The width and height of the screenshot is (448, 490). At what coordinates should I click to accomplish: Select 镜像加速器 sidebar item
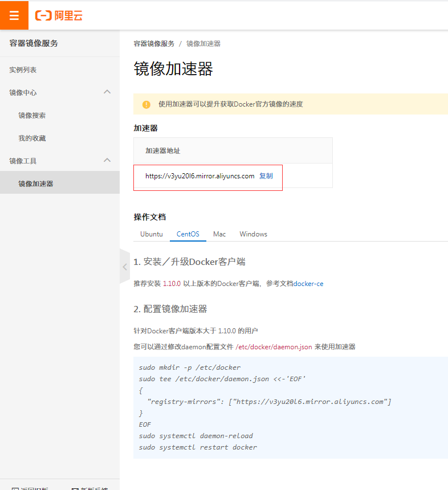pos(60,183)
